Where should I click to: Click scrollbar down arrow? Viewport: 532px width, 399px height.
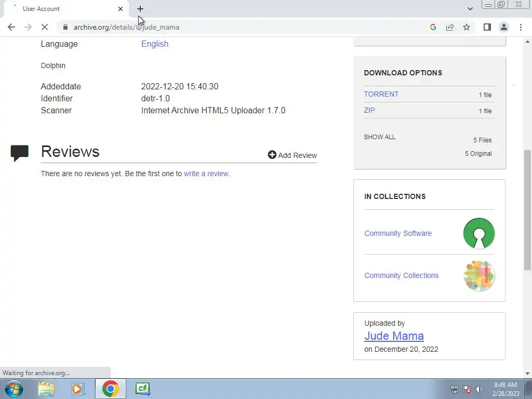pos(528,374)
